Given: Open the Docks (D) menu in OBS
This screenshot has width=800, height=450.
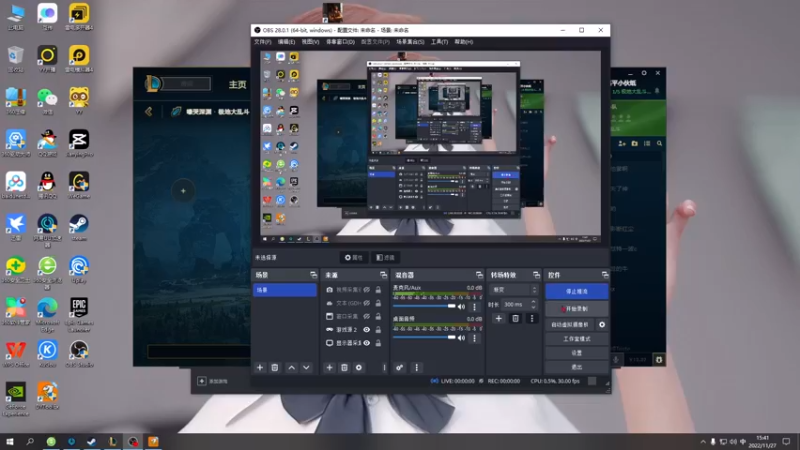Looking at the screenshot, I should click(x=340, y=42).
